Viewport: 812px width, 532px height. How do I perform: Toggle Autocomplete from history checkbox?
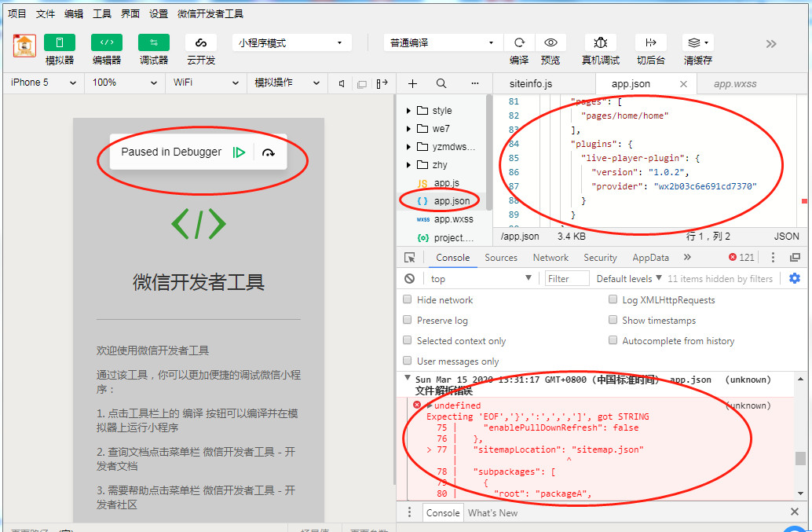tap(613, 340)
